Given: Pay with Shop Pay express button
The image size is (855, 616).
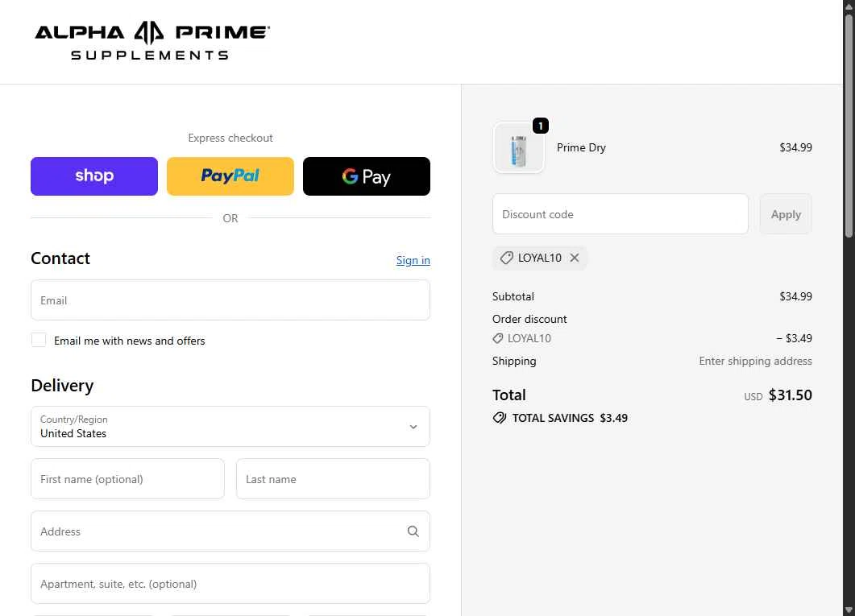Looking at the screenshot, I should (94, 176).
